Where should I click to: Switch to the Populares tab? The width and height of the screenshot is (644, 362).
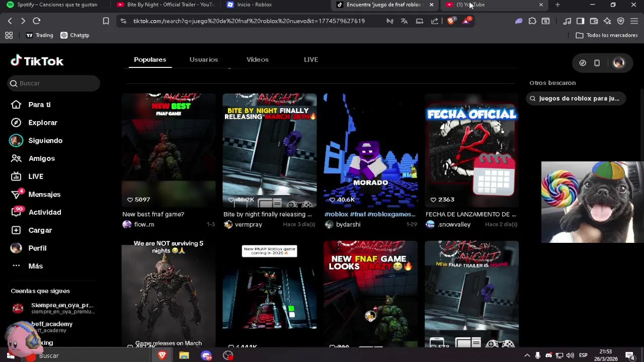pyautogui.click(x=150, y=59)
